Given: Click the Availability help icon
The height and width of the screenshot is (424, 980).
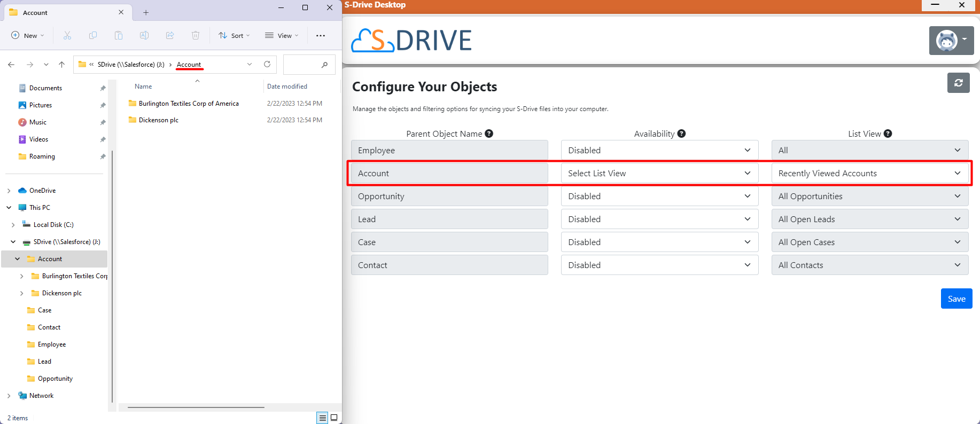Looking at the screenshot, I should [x=681, y=134].
